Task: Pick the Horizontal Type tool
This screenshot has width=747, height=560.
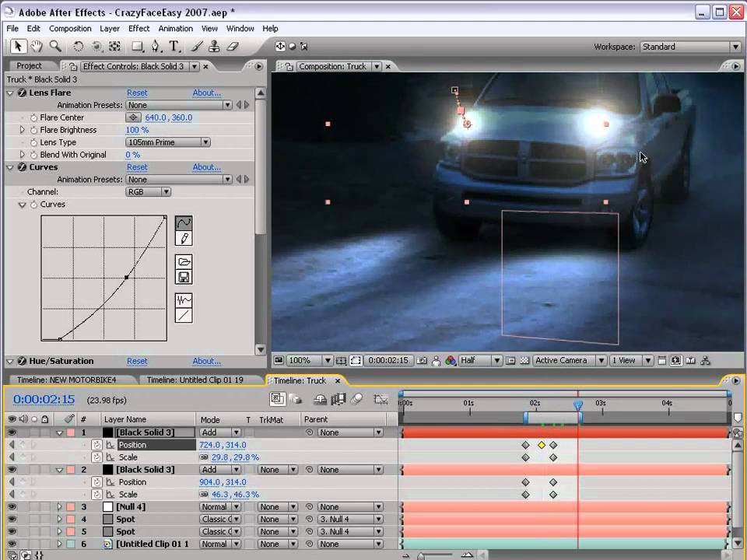Action: (x=174, y=47)
